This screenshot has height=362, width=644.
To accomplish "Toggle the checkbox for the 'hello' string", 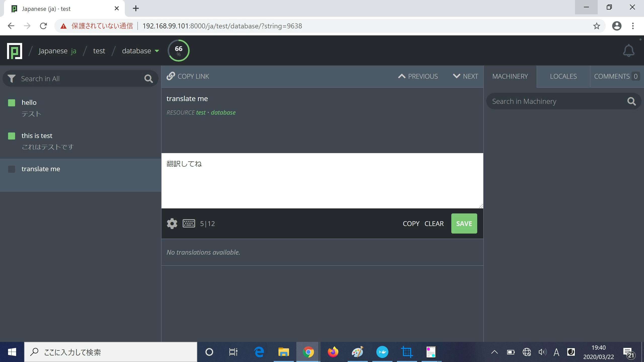I will coord(12,103).
